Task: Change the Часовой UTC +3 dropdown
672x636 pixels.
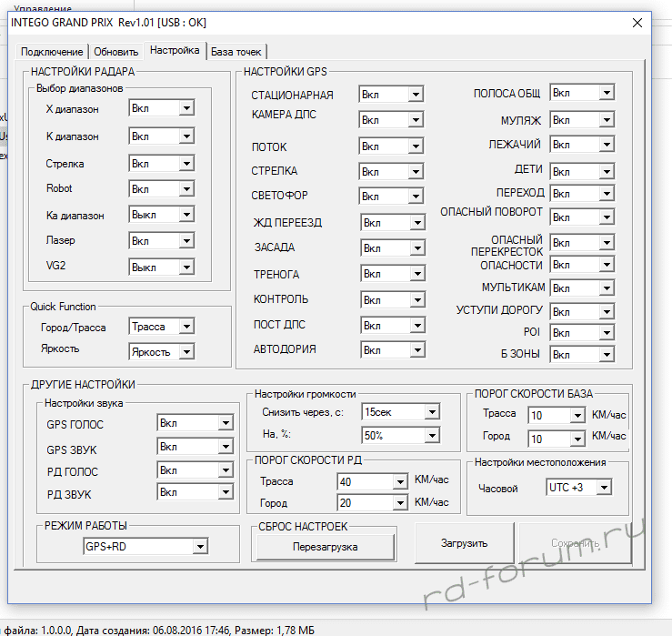Action: (579, 487)
